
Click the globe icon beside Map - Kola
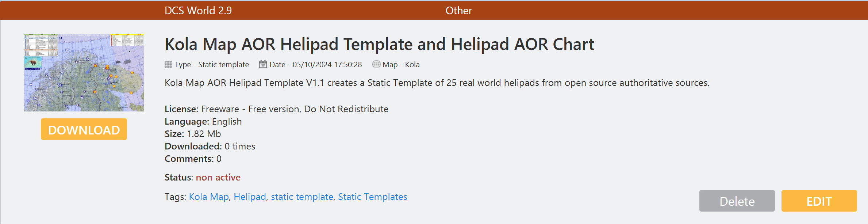376,64
